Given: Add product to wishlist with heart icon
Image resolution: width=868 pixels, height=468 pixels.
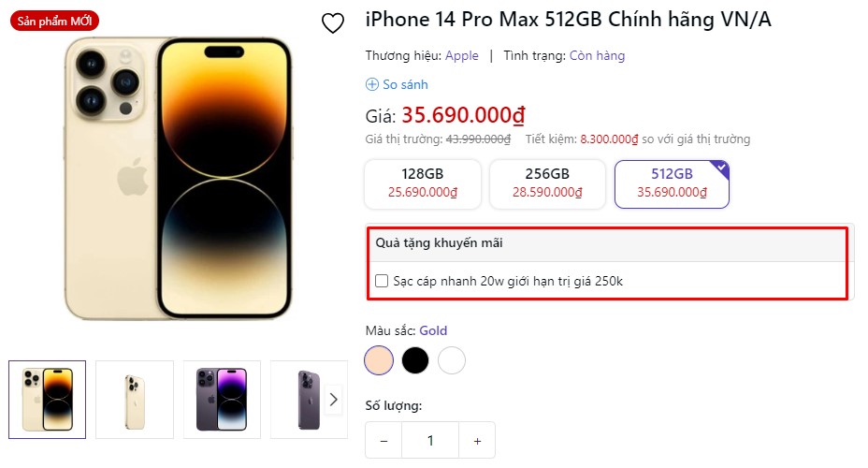Looking at the screenshot, I should 333,23.
